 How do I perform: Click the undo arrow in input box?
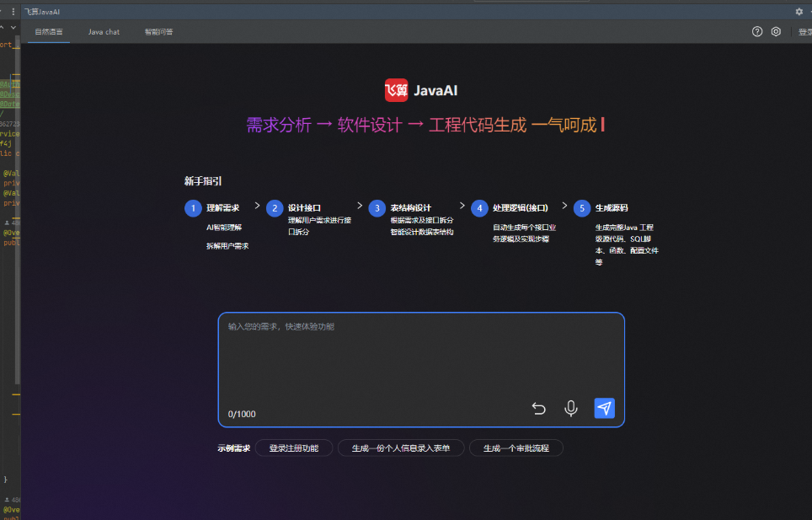pos(538,409)
